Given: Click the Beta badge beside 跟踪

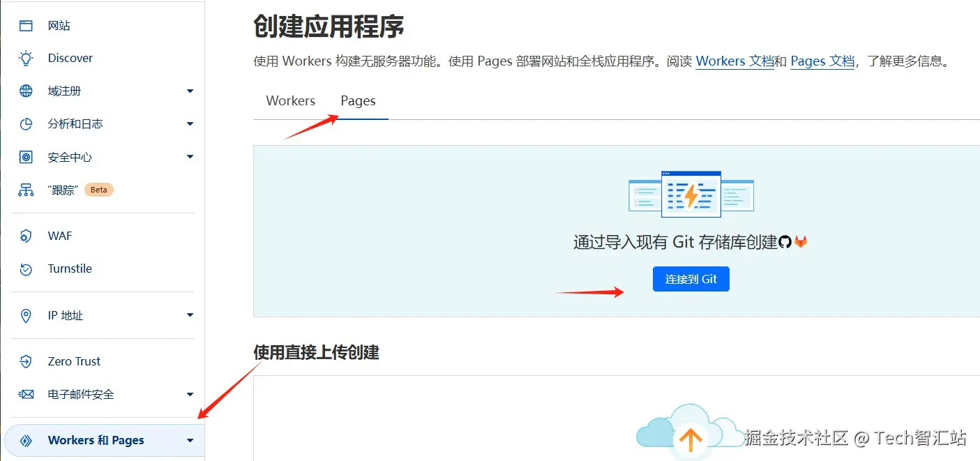Looking at the screenshot, I should [99, 190].
